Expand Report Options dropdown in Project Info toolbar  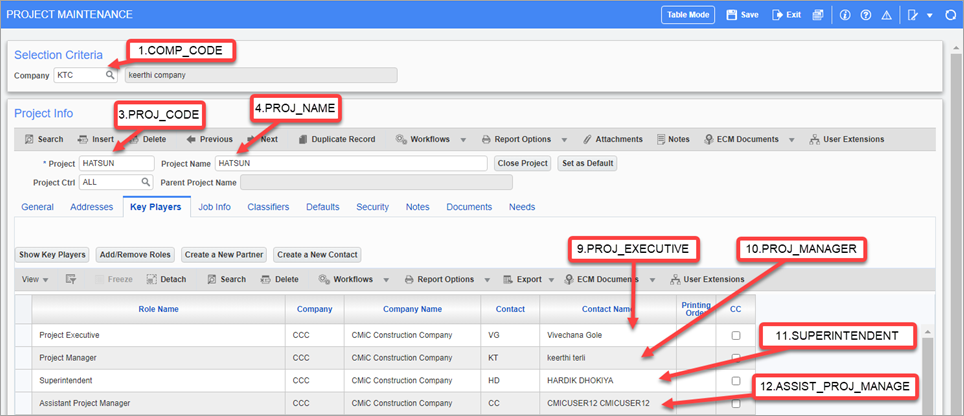[564, 139]
